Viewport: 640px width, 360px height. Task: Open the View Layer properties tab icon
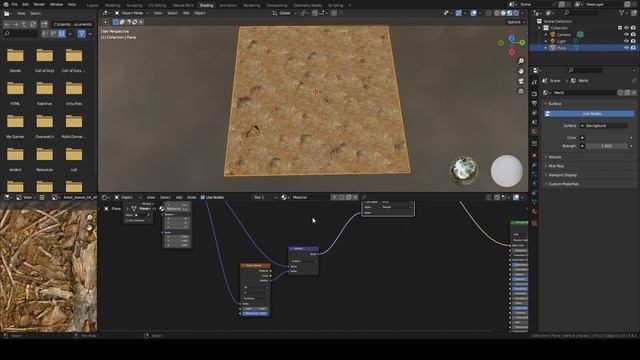coord(534,113)
